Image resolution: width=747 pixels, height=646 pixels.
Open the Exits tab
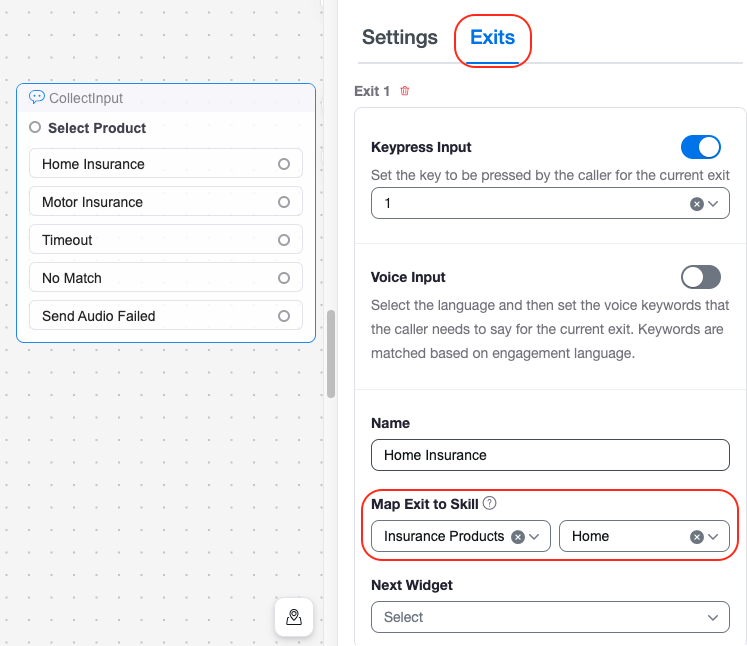492,38
